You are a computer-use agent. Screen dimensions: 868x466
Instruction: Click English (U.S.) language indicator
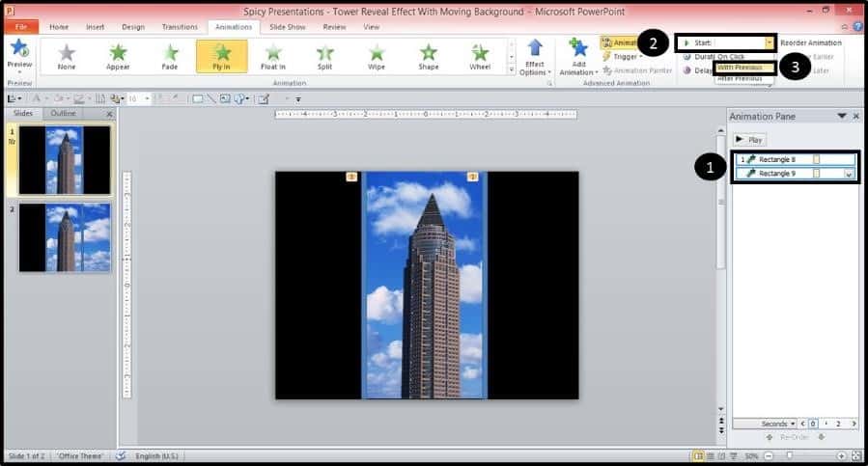(x=156, y=456)
